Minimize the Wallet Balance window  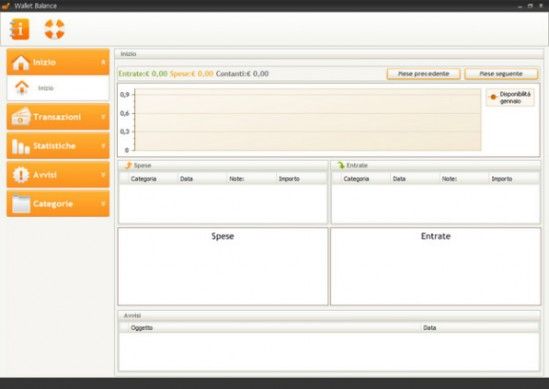(x=520, y=6)
